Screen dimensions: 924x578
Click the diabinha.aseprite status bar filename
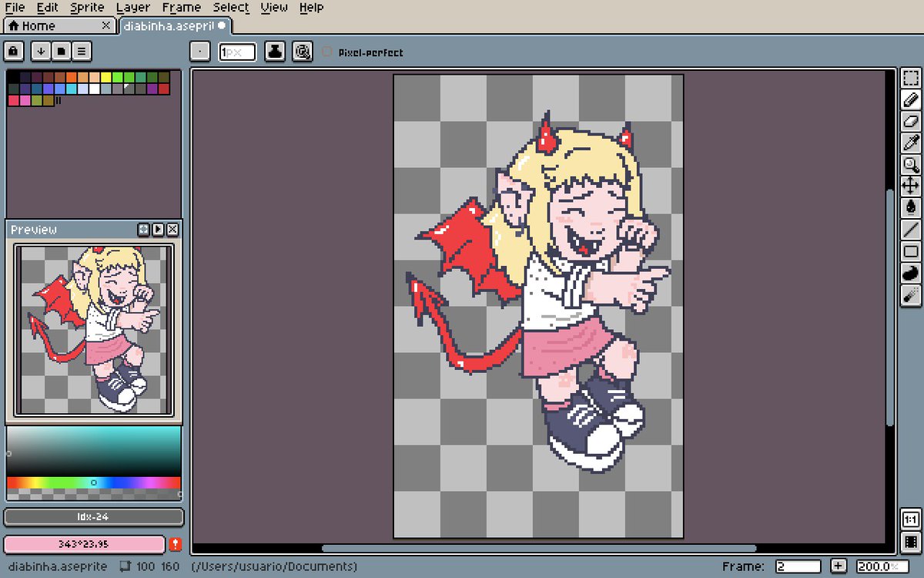pyautogui.click(x=59, y=566)
